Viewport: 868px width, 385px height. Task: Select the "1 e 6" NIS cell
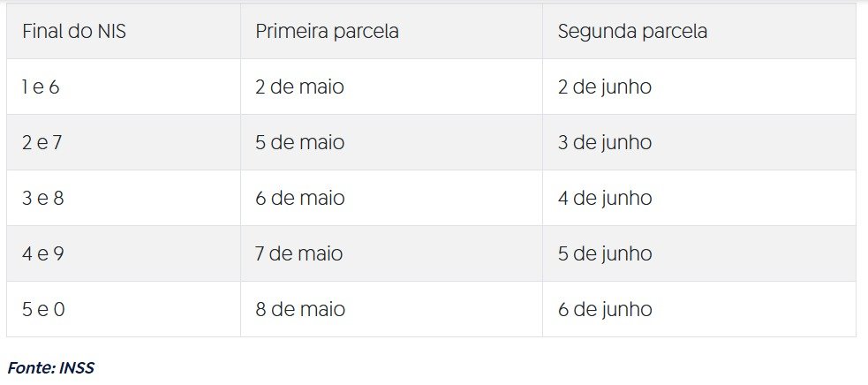[x=41, y=87]
